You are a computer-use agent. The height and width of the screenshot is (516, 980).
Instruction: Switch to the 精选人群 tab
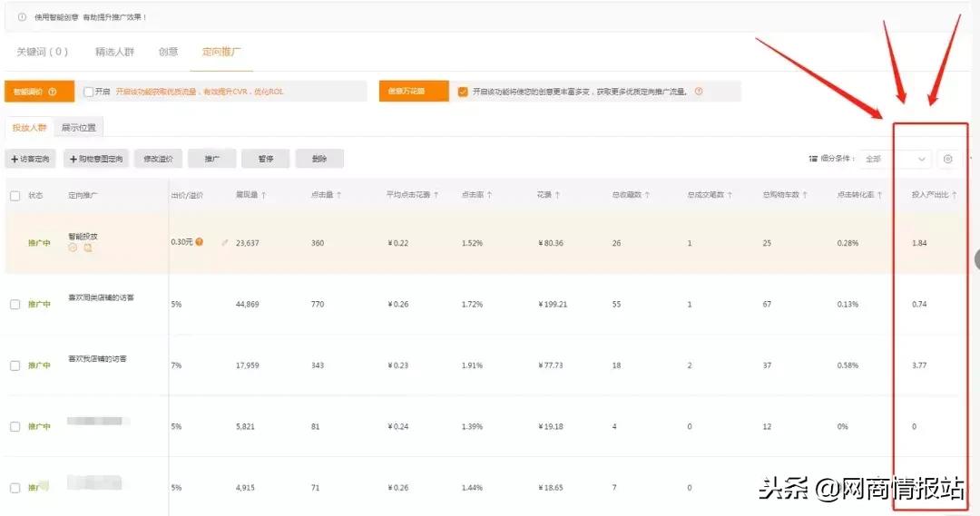coord(114,52)
